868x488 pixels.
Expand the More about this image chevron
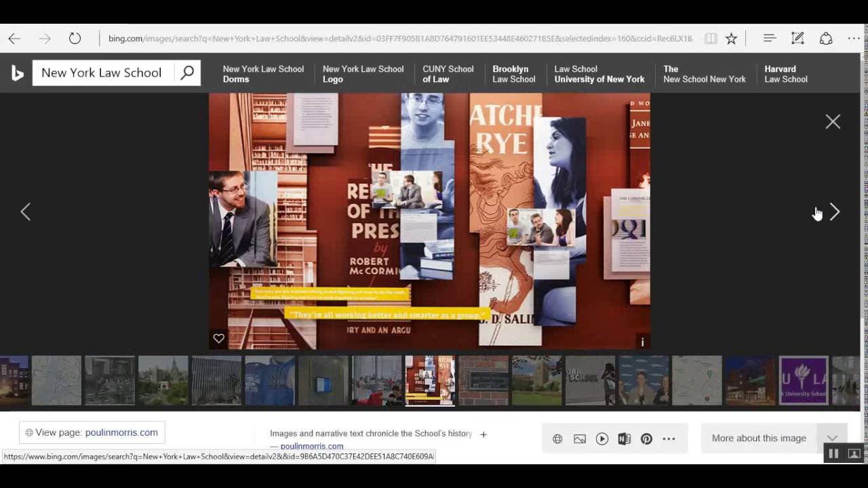[x=832, y=439]
